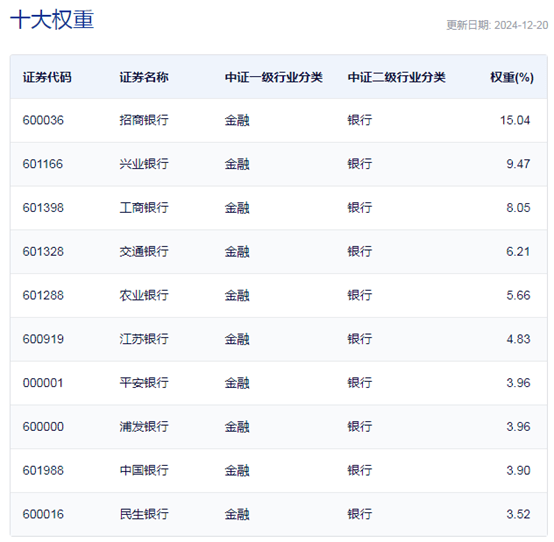Click the 中证二级行业分类 header
This screenshot has height=542, width=554.
[x=396, y=77]
